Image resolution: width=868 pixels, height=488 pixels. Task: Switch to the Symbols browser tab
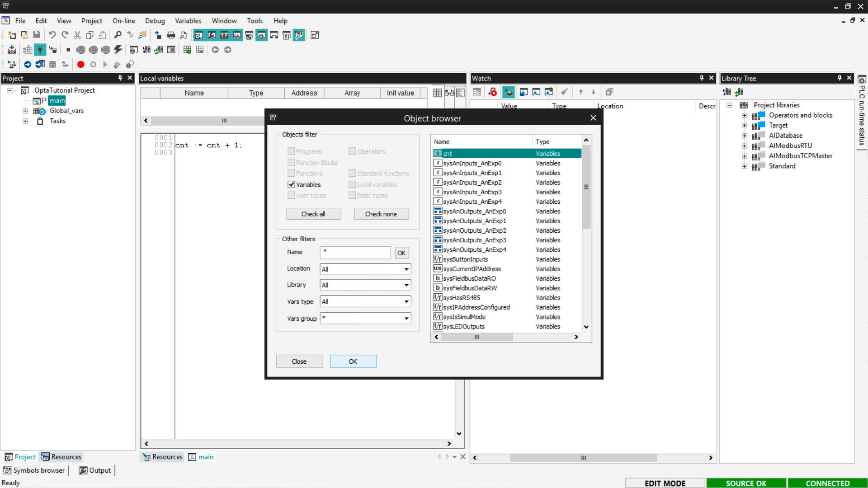(35, 470)
